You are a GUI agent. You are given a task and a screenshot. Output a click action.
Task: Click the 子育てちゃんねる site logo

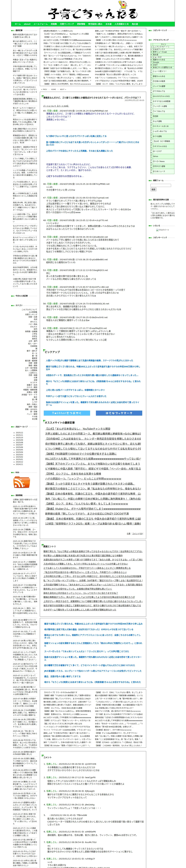tap(93, 11)
